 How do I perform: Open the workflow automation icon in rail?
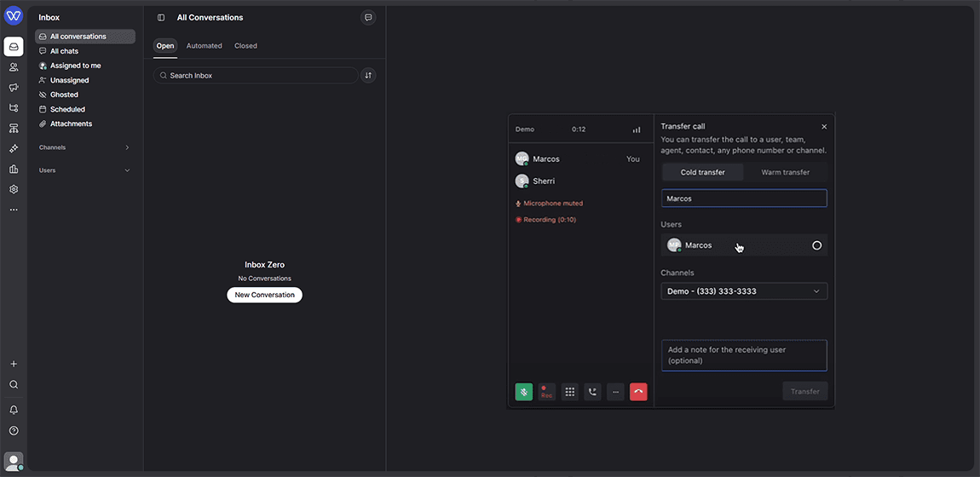tap(13, 107)
